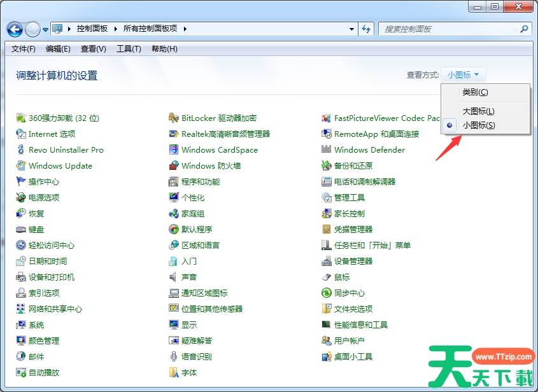Open the 管理工具 link
538x392 pixels.
350,197
